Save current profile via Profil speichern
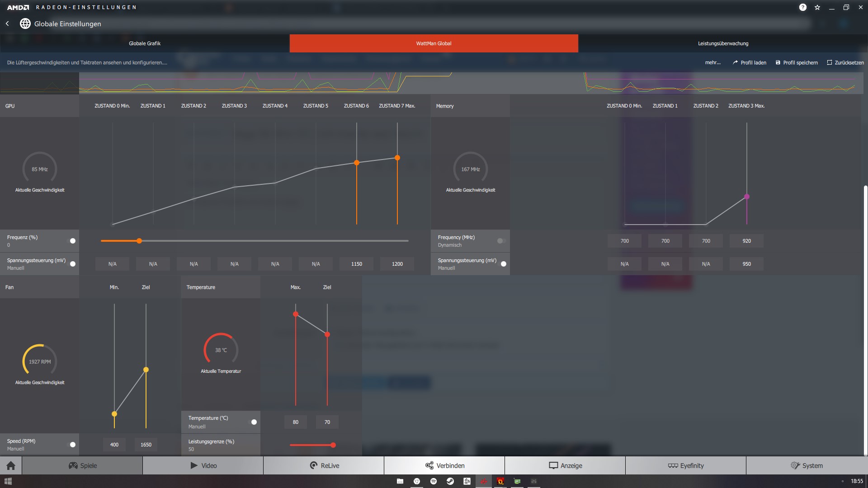Image resolution: width=868 pixels, height=488 pixels. (x=797, y=62)
